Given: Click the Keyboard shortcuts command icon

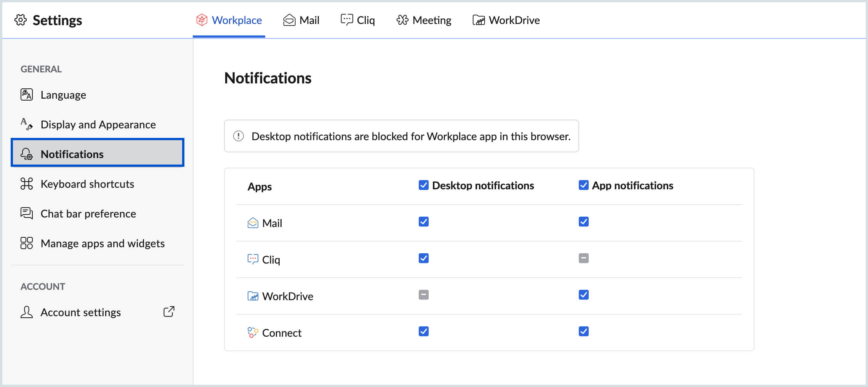Looking at the screenshot, I should 26,184.
